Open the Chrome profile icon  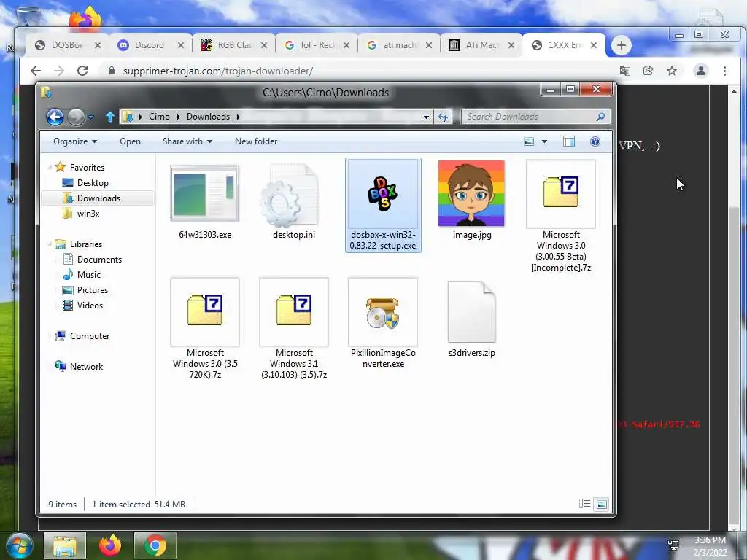701,71
